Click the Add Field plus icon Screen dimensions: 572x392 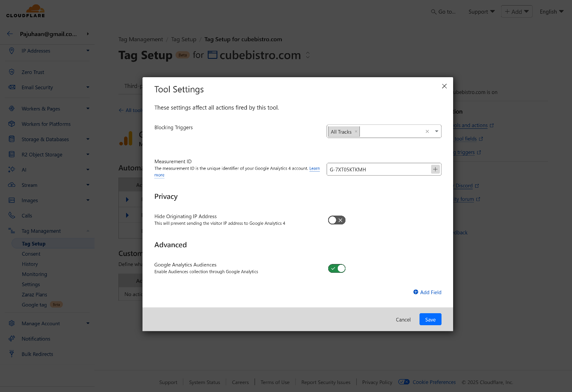click(416, 292)
